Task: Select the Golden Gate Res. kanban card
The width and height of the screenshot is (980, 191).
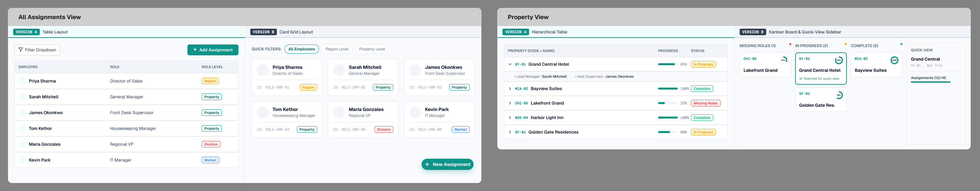Action: pyautogui.click(x=821, y=99)
